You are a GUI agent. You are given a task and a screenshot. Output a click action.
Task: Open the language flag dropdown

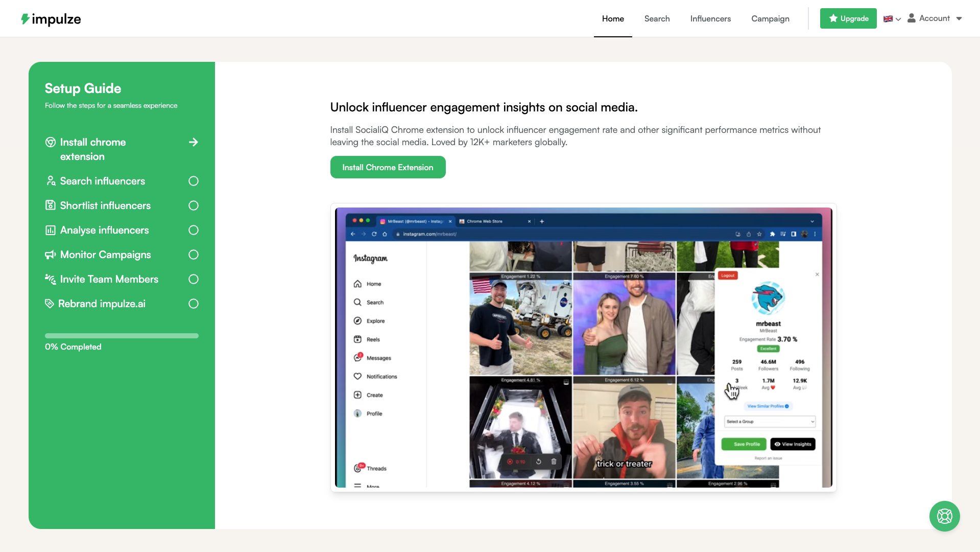pos(892,19)
